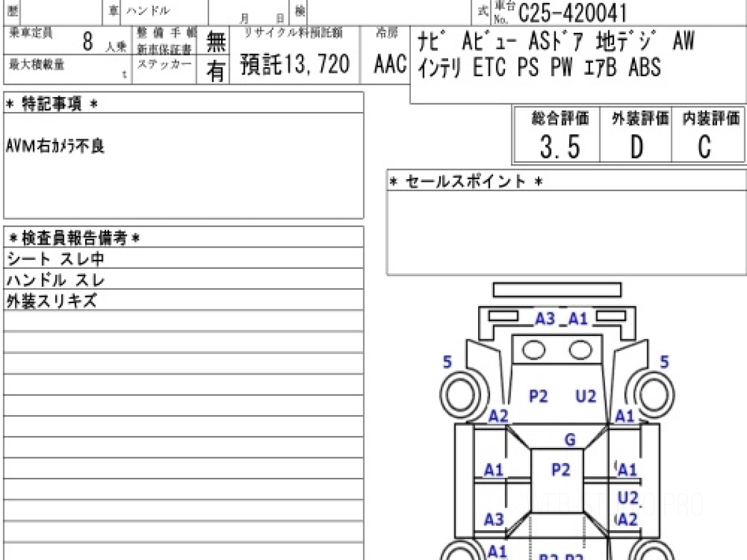Click the リサイクル料預託額 header

(292, 33)
